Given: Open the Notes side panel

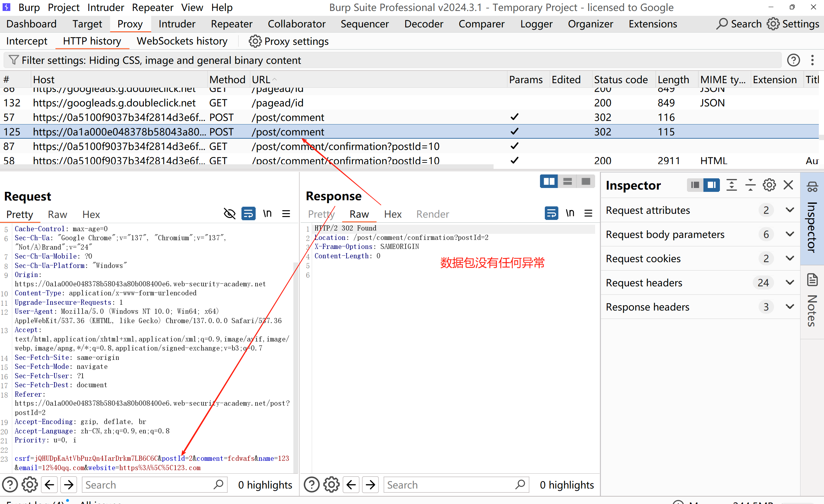Looking at the screenshot, I should pos(812,301).
